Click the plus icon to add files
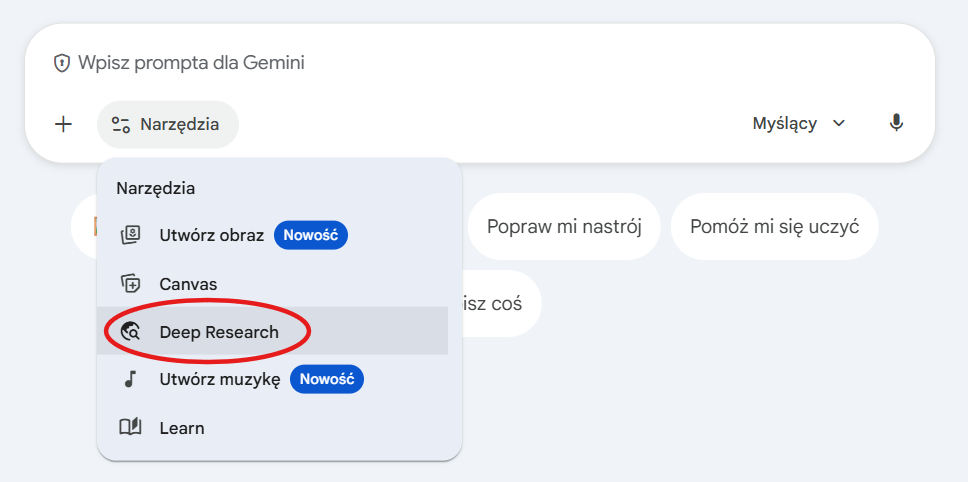Screen dimensions: 968x482 coord(64,125)
